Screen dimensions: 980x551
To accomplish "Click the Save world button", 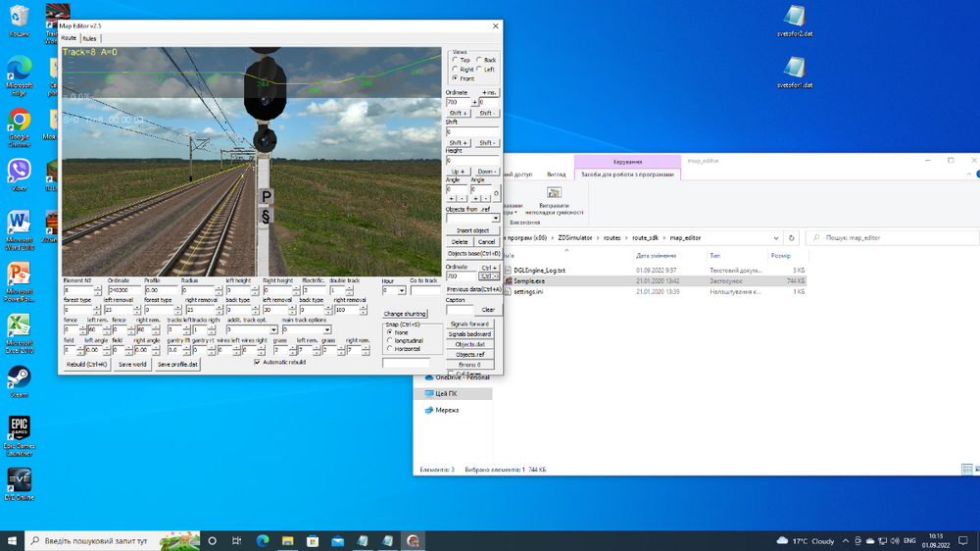I will click(132, 364).
